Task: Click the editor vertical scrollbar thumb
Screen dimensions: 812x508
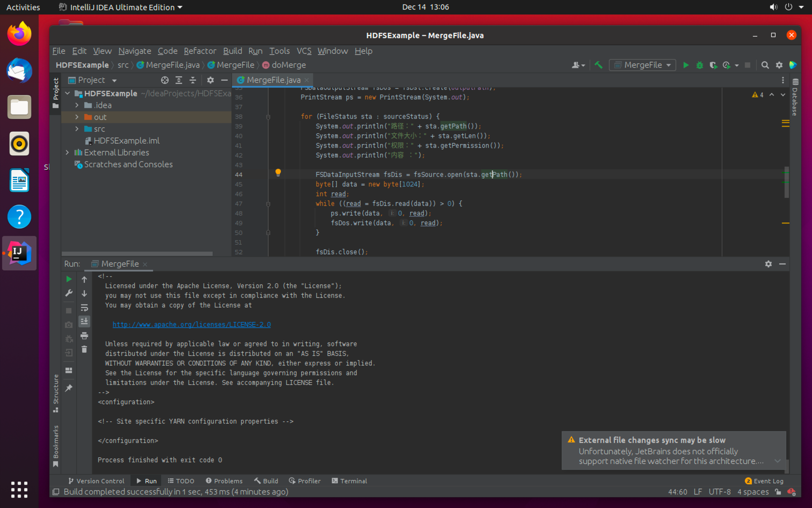Action: (786, 183)
